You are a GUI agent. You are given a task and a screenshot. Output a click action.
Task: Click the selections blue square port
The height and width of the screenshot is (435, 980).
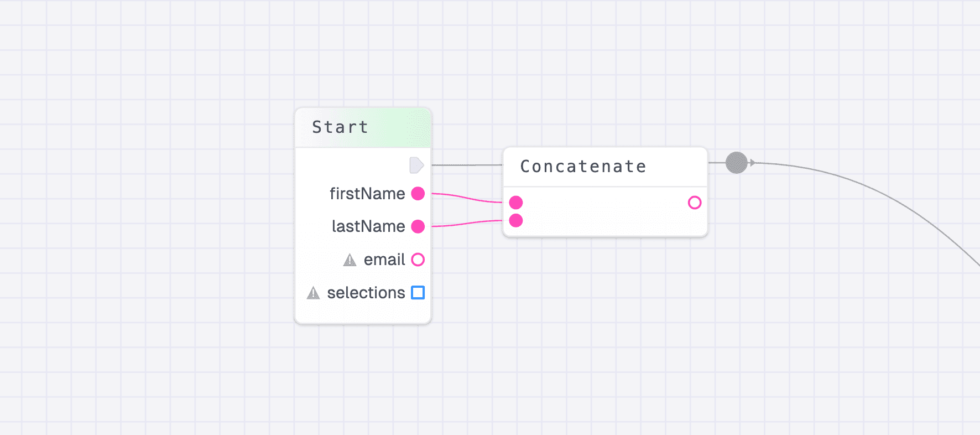click(418, 292)
